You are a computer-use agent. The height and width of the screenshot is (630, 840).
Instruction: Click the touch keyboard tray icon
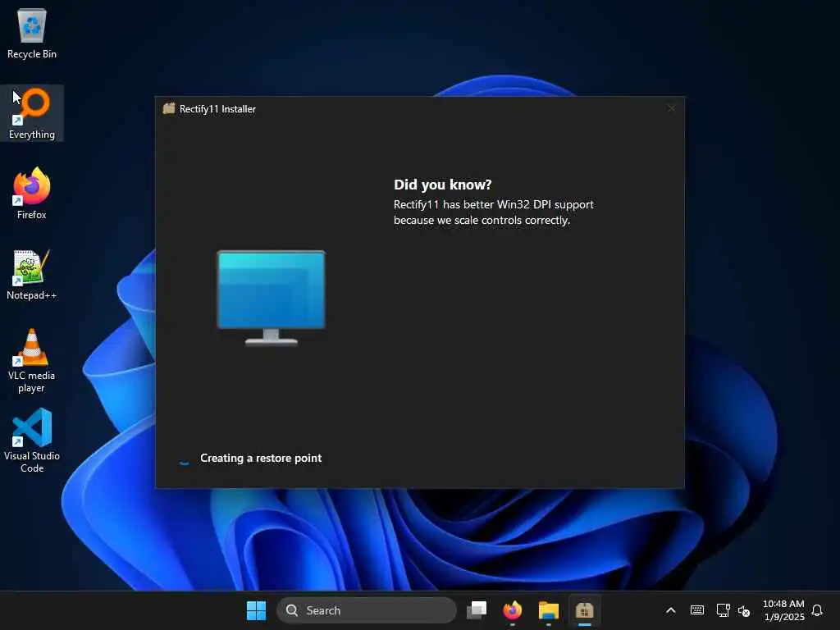697,610
